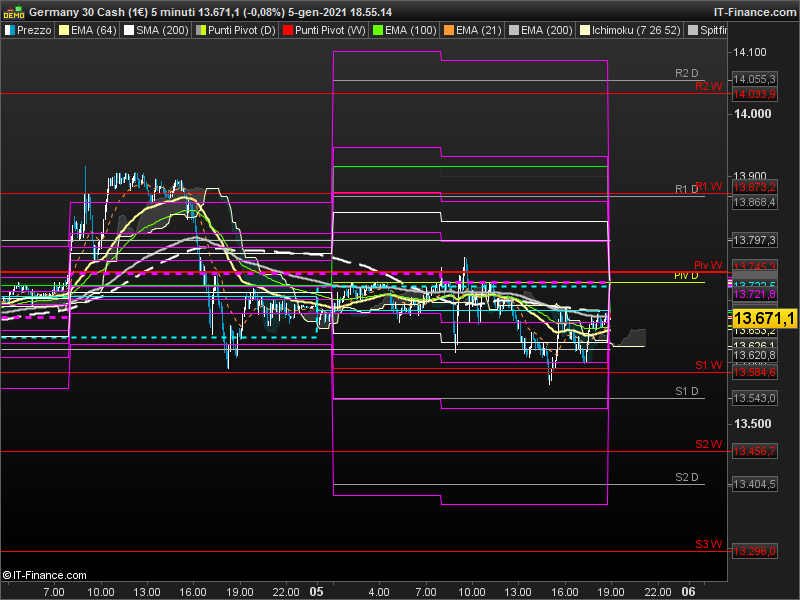
Task: Select the price tag 13.797,3
Action: [755, 240]
